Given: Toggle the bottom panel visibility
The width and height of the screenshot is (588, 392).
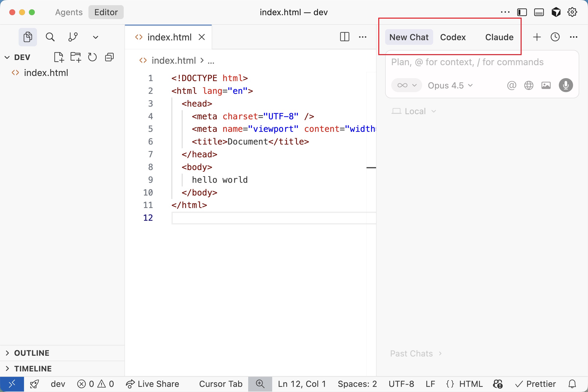Looking at the screenshot, I should pos(539,12).
